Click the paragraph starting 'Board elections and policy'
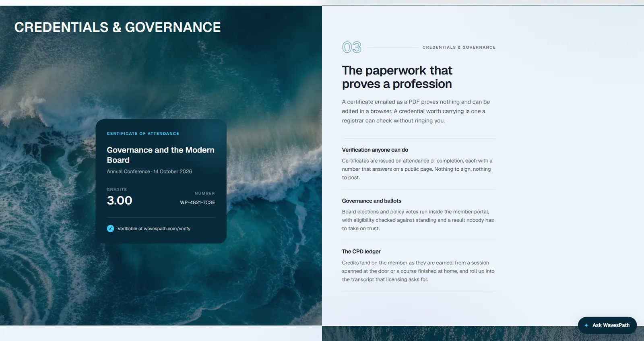Screen dimensions: 644x341 [418, 220]
